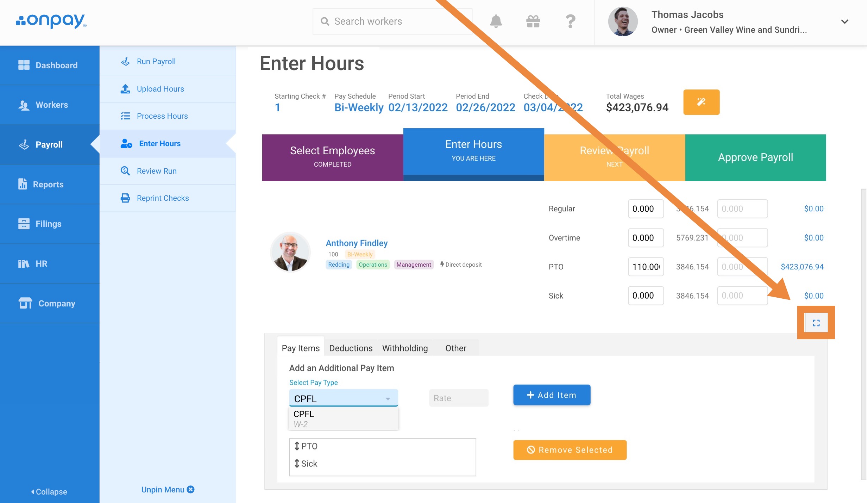Open the Anthony Findley employee link
The image size is (868, 503).
click(356, 243)
